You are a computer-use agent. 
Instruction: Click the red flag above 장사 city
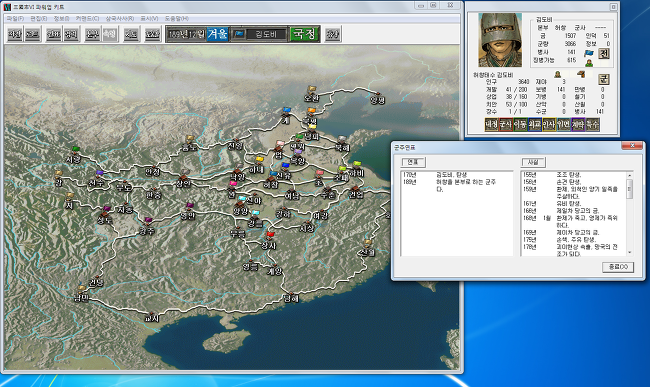(270, 235)
